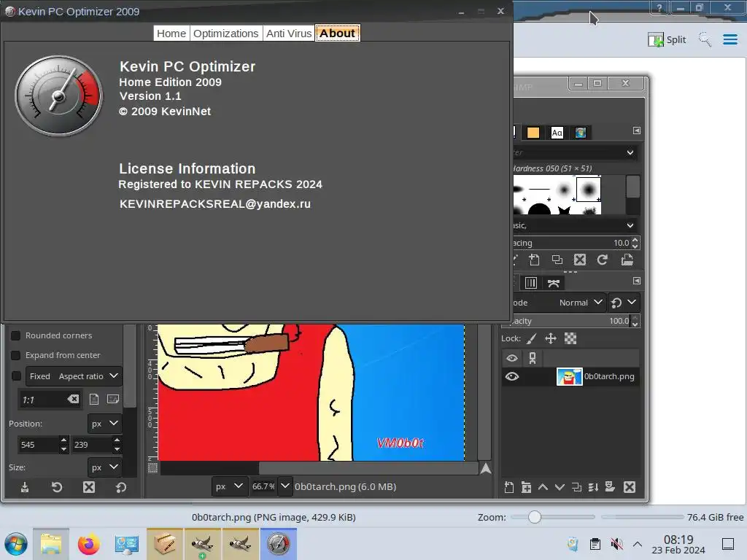
Task: Click the navigate image icon at canvas corner
Action: click(485, 469)
